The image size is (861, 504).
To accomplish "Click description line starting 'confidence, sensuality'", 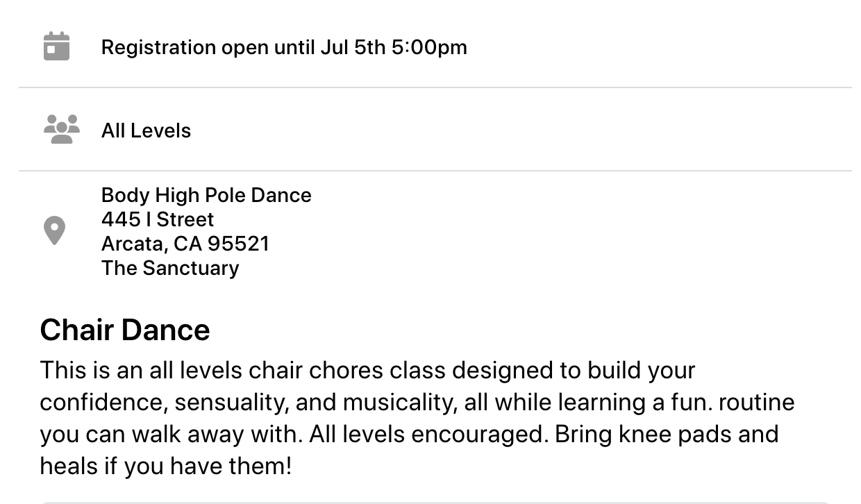I will point(417,402).
